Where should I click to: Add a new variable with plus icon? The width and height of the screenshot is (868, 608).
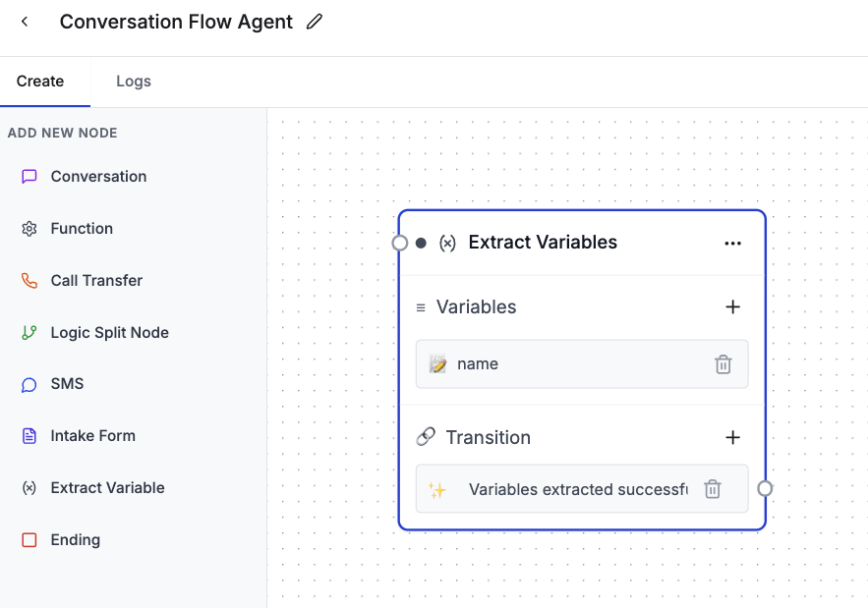732,307
